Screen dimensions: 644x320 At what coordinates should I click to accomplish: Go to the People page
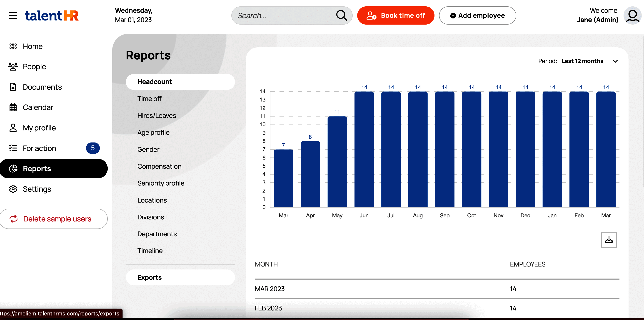point(35,67)
